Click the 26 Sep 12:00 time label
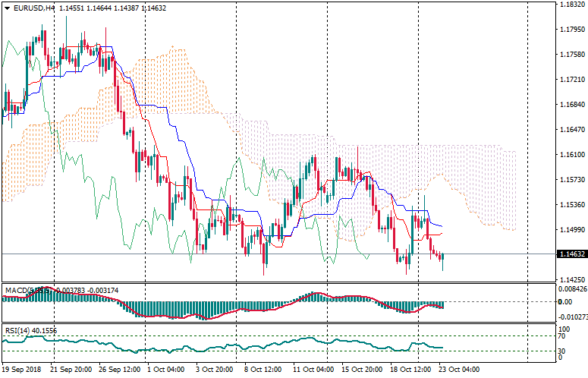 point(118,369)
